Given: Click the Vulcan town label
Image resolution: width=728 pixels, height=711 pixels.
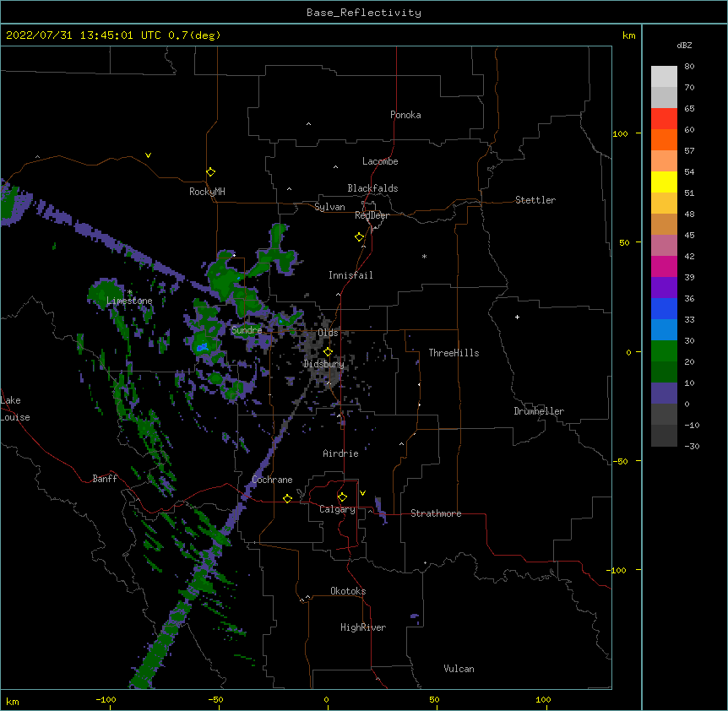Looking at the screenshot, I should pyautogui.click(x=459, y=669).
